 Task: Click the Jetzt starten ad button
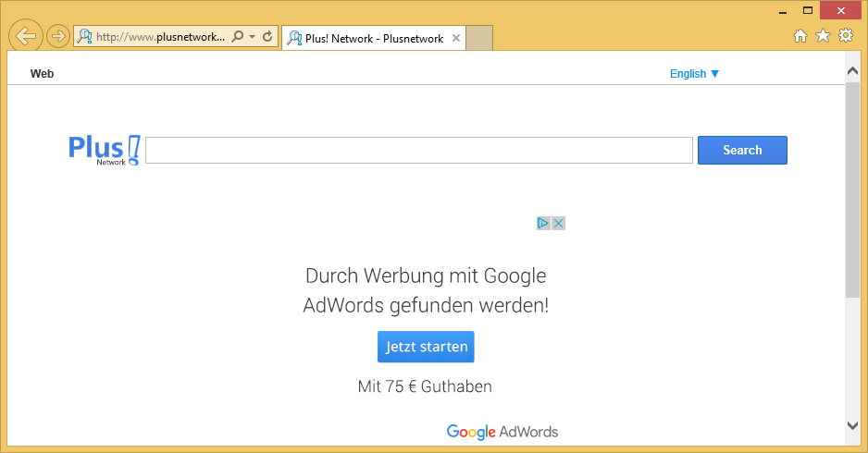426,347
